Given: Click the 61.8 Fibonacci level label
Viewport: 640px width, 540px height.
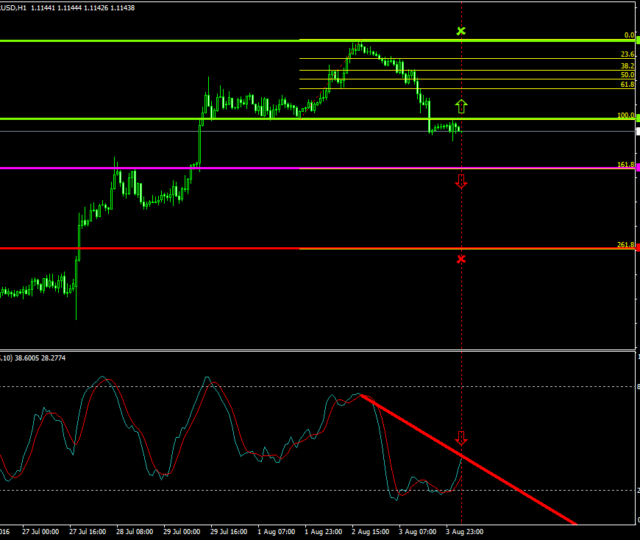Looking at the screenshot, I should click(x=627, y=85).
